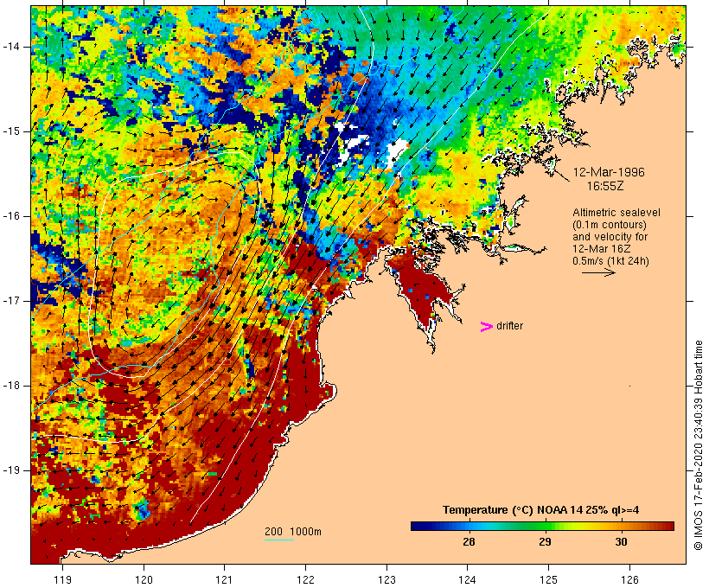Click latitude label -17

(10, 301)
